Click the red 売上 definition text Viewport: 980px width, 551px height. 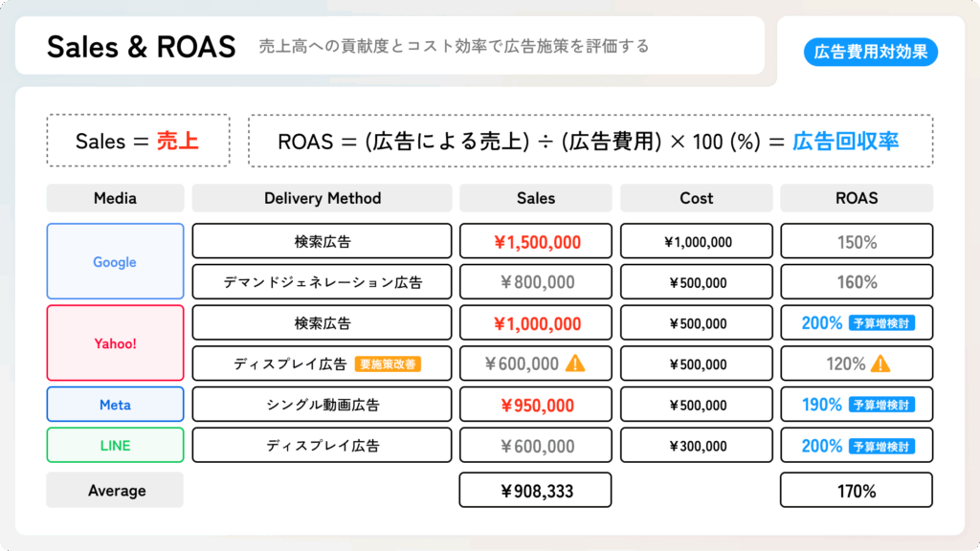pyautogui.click(x=177, y=142)
